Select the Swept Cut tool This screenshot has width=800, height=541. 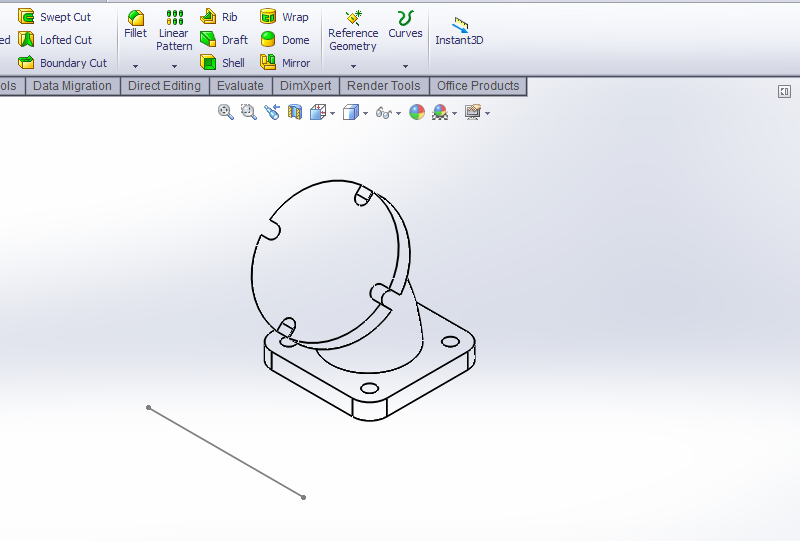tap(54, 17)
